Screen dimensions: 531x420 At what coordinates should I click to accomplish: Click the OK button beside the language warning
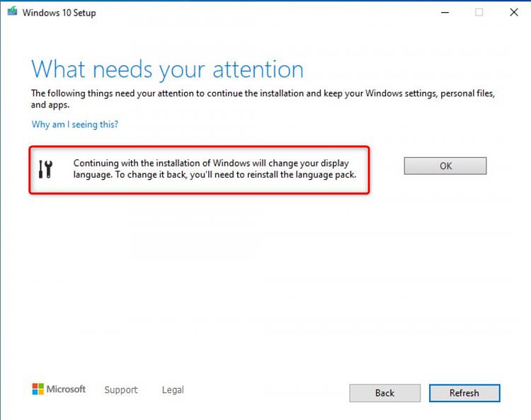click(x=445, y=166)
